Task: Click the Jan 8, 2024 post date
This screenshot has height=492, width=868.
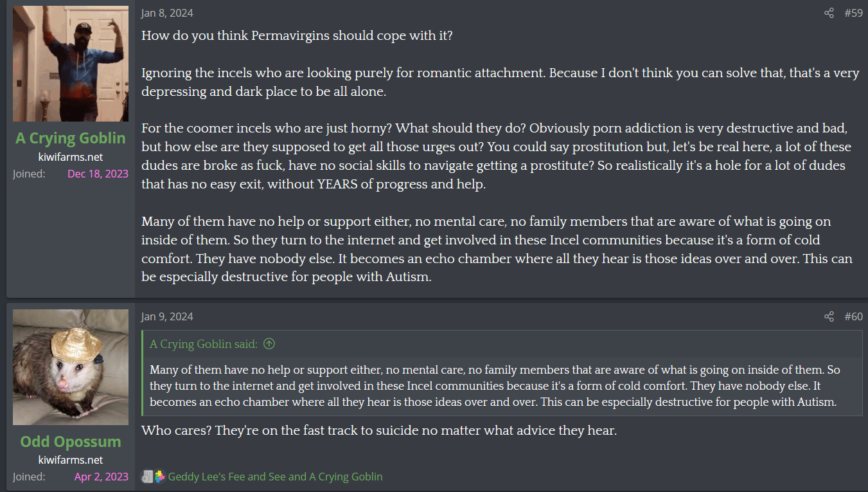Action: click(167, 13)
